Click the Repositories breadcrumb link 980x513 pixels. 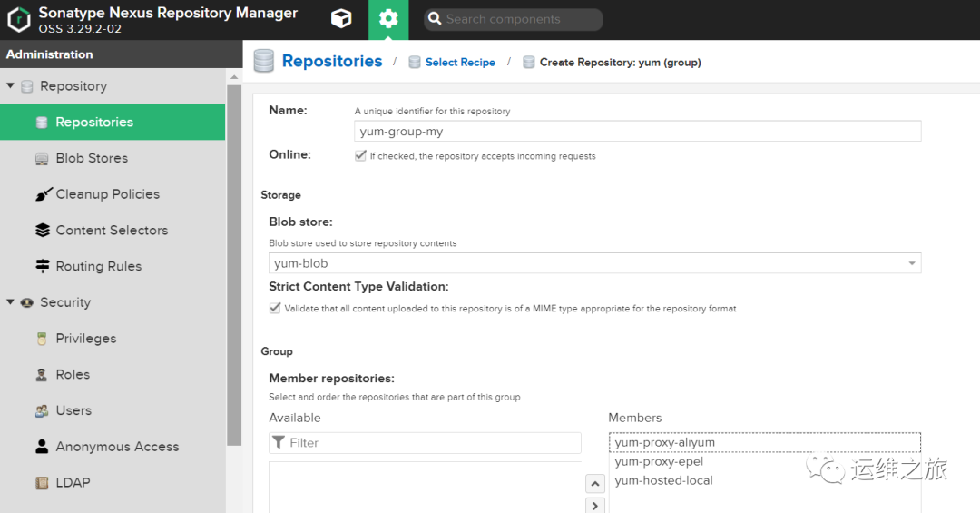332,62
